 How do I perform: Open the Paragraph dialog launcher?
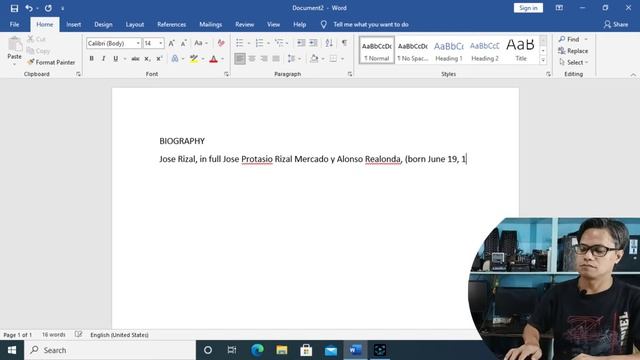[350, 74]
